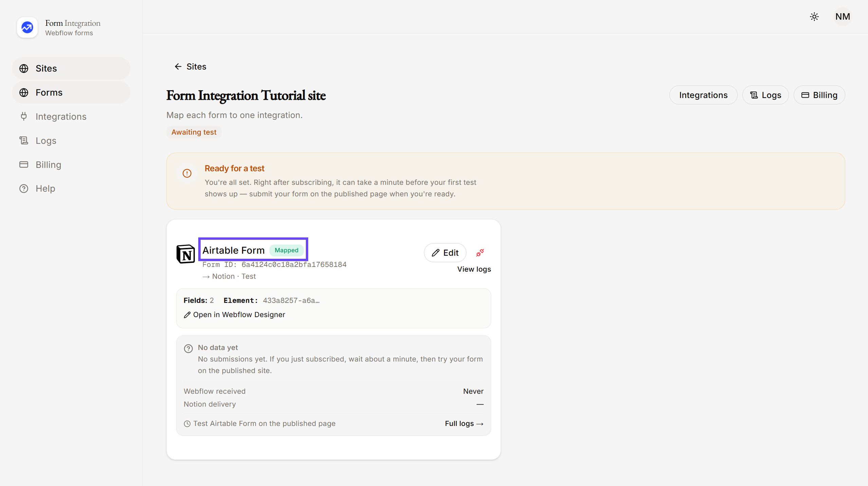The image size is (868, 486).
Task: Click the question circle icon beside Help
Action: (x=24, y=189)
